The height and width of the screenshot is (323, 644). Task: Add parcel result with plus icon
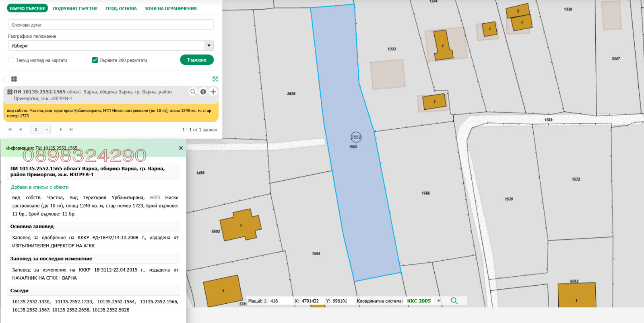point(213,92)
